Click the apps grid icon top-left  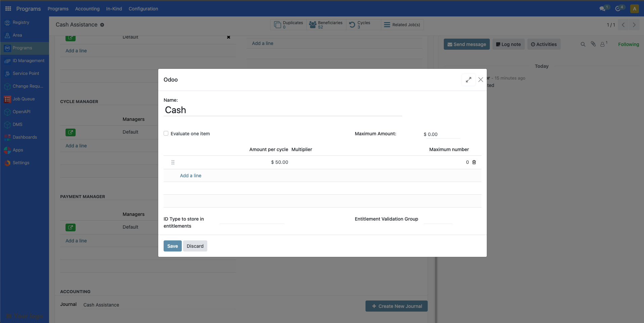(x=8, y=8)
